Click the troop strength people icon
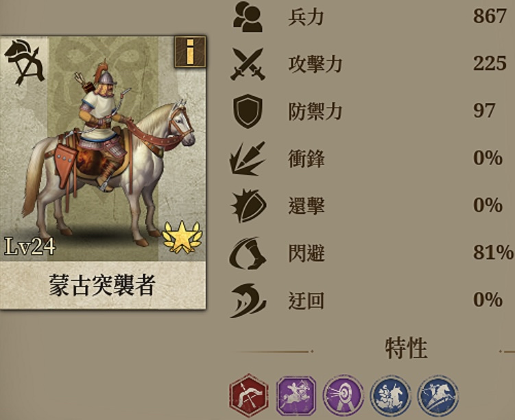This screenshot has height=420, width=515. pyautogui.click(x=248, y=16)
